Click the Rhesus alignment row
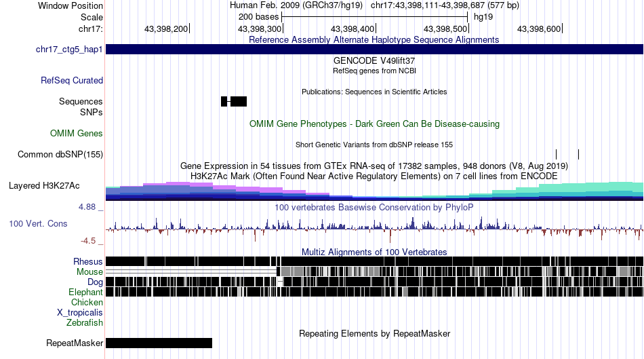The image size is (644, 359). (375, 261)
